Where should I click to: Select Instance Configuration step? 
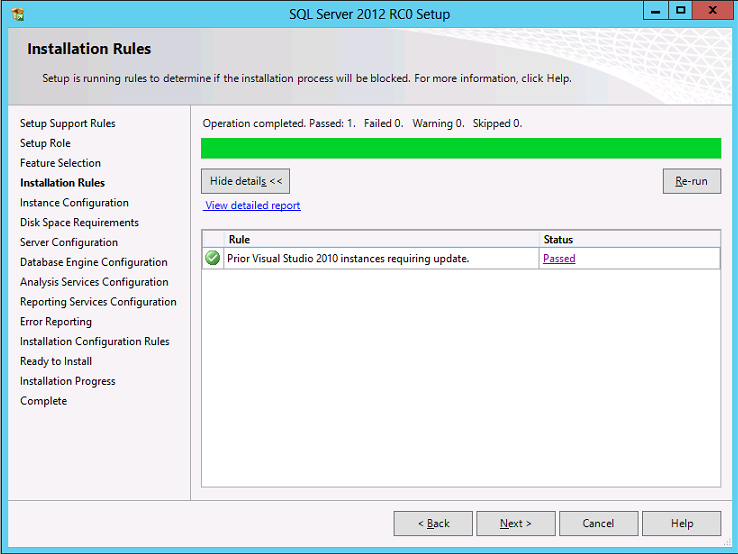click(74, 202)
